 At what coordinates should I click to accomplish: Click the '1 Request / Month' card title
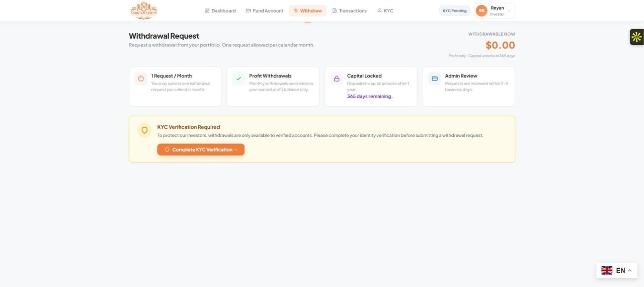(x=172, y=76)
